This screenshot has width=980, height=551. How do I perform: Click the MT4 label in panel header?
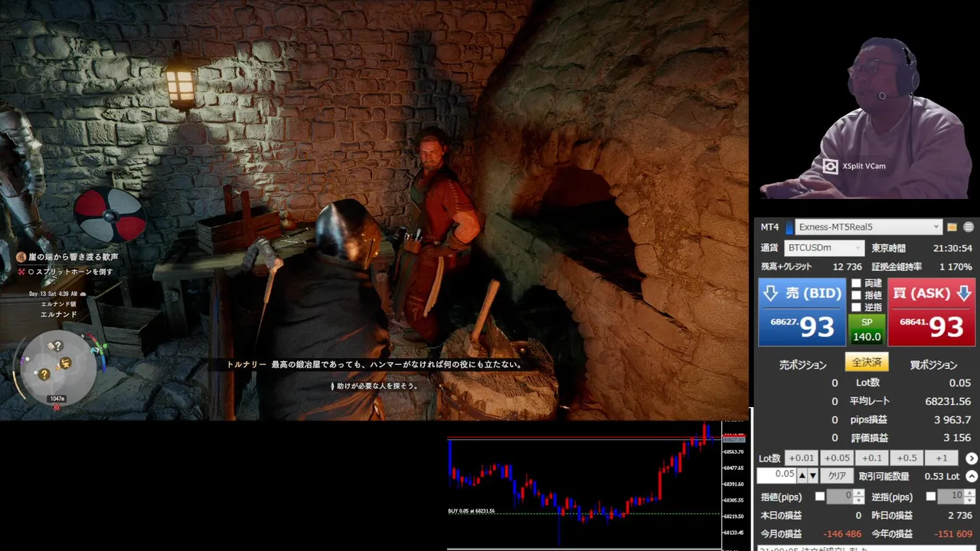pyautogui.click(x=769, y=227)
